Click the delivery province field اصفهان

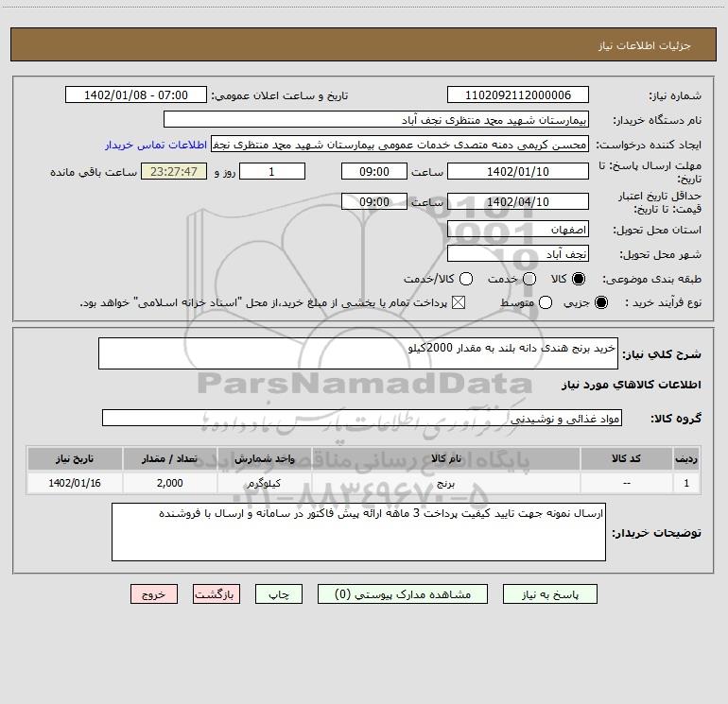click(x=518, y=229)
